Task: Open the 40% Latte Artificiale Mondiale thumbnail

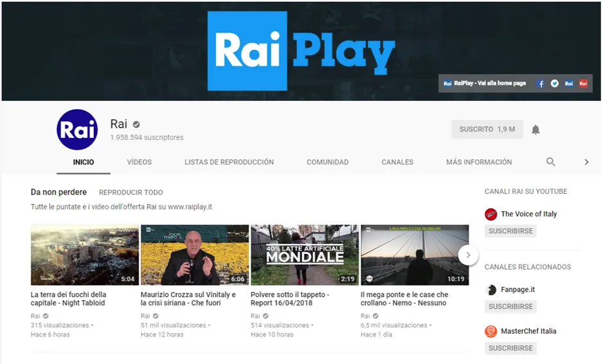Action: click(x=305, y=255)
